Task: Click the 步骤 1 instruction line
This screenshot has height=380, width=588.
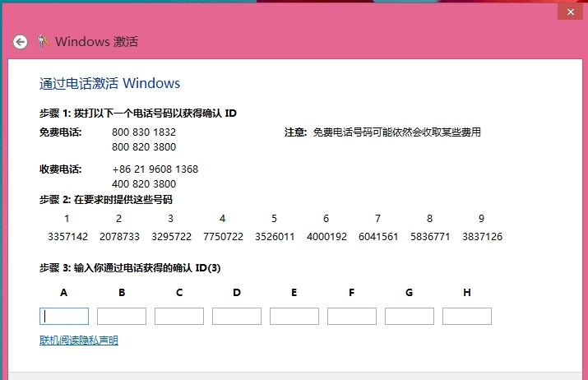Action: click(x=138, y=113)
